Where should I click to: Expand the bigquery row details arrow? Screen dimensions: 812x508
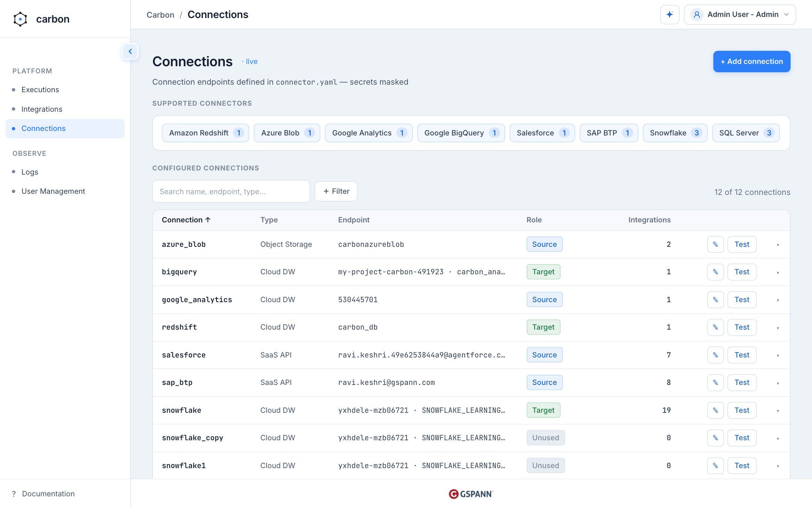click(x=778, y=272)
